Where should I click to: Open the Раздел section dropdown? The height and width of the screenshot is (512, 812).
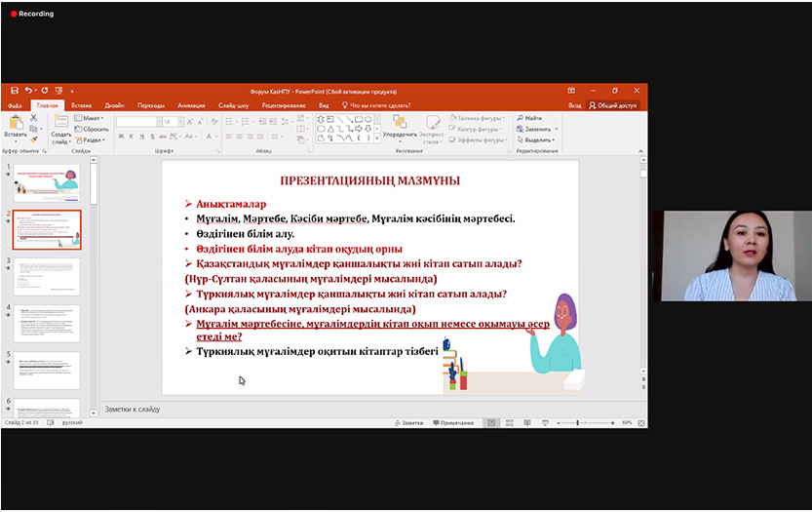click(94, 139)
